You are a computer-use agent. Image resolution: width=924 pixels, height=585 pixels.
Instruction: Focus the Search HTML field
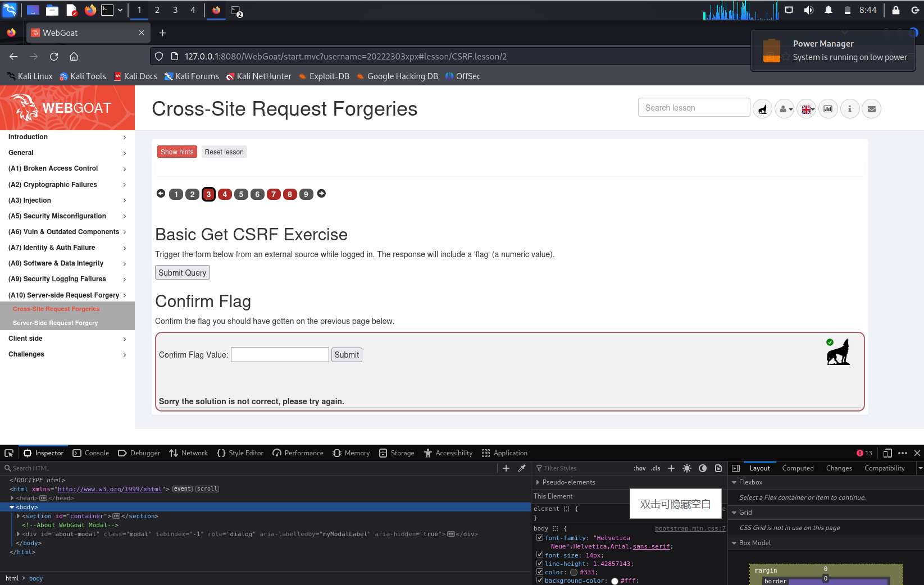pyautogui.click(x=250, y=468)
